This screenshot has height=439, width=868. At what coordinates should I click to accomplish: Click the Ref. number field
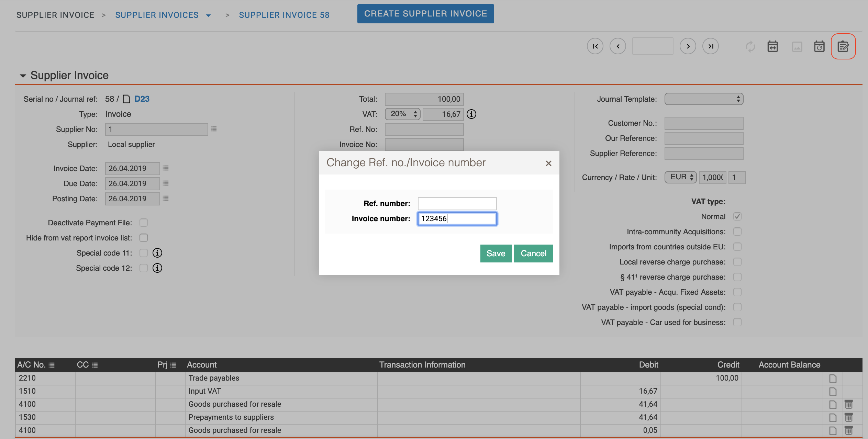point(457,203)
